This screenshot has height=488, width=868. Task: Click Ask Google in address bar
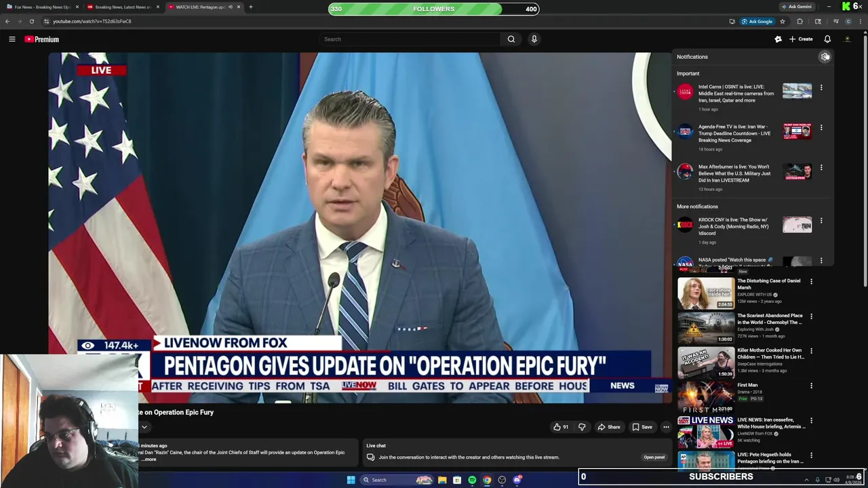(757, 21)
